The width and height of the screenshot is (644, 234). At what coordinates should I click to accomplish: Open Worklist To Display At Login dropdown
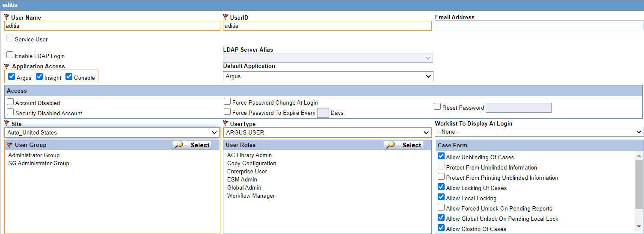539,132
